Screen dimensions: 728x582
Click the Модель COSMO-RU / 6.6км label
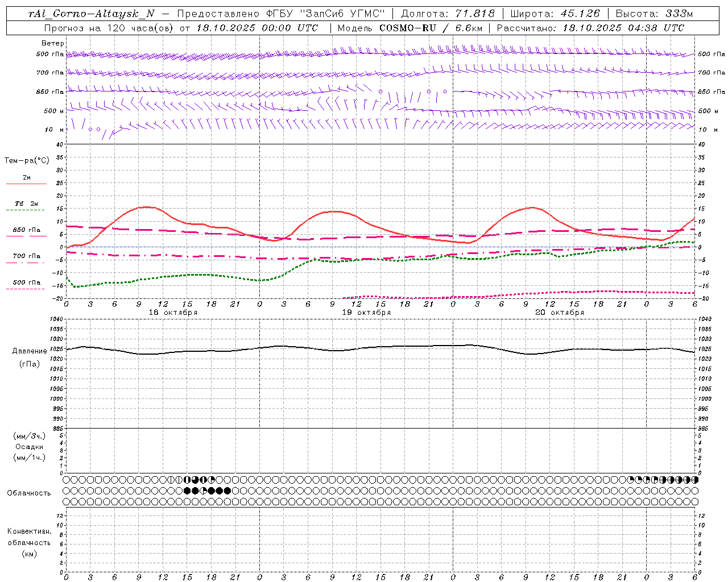pyautogui.click(x=409, y=28)
